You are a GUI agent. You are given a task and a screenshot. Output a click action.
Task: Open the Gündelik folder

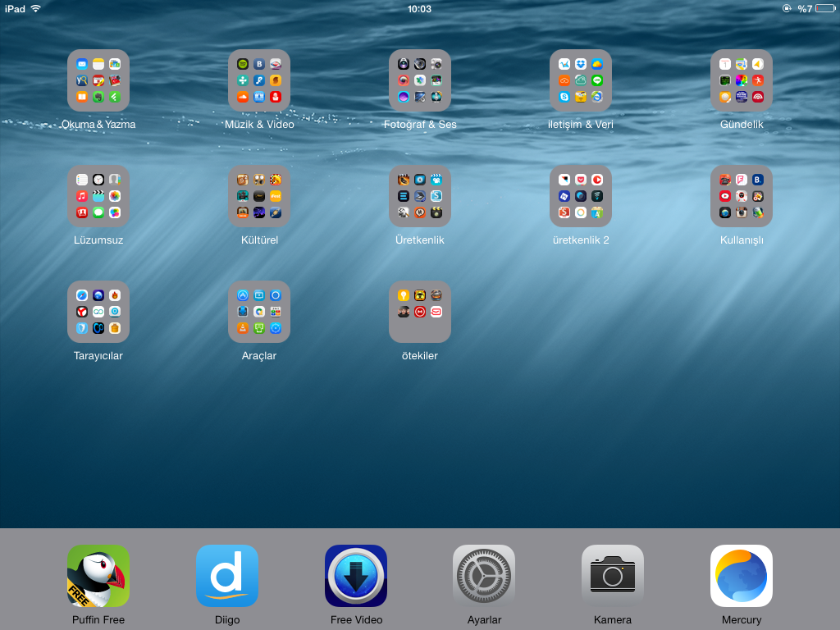[x=742, y=80]
